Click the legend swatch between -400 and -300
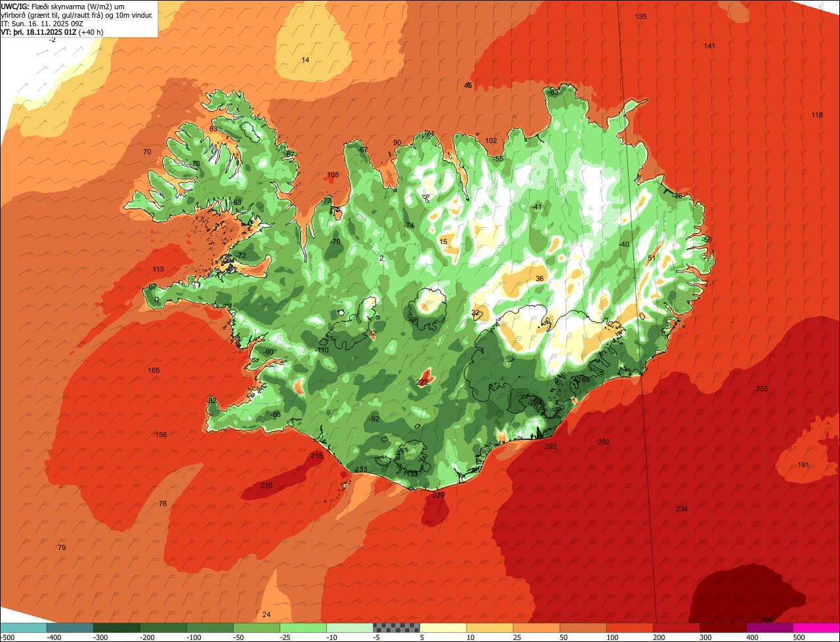The width and height of the screenshot is (840, 642). tap(70, 627)
